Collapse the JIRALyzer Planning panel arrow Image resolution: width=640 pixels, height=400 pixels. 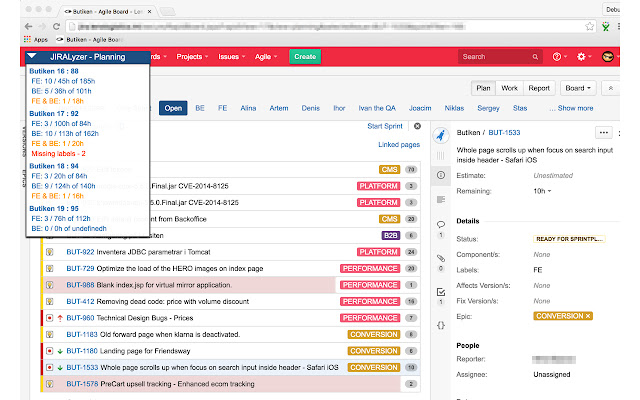pos(32,56)
